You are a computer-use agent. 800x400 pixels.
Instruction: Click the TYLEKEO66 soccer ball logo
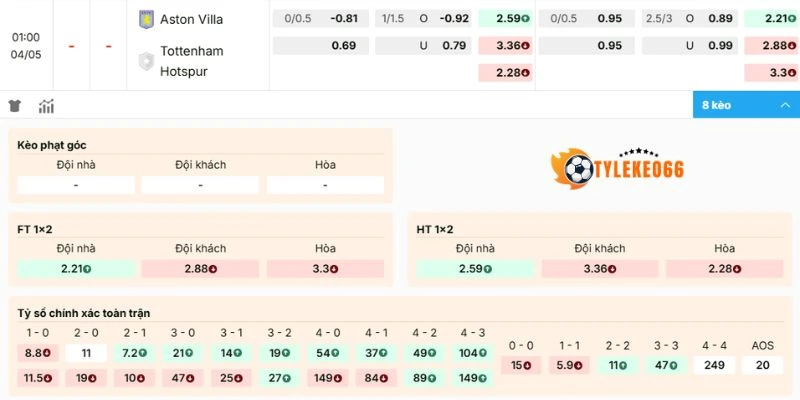(x=577, y=168)
